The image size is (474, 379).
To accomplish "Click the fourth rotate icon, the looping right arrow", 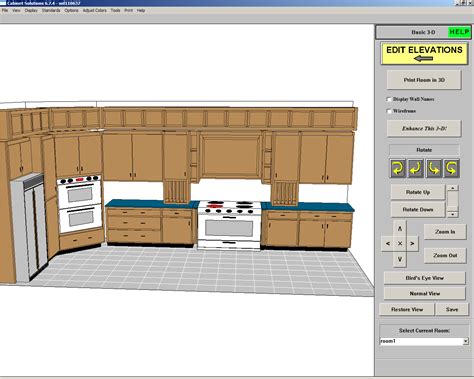I will pyautogui.click(x=451, y=168).
